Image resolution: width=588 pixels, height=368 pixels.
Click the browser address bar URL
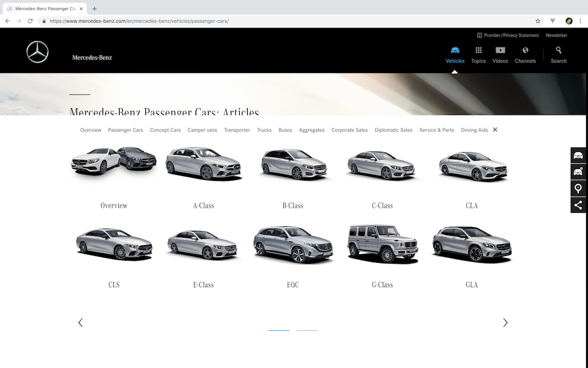(x=139, y=21)
